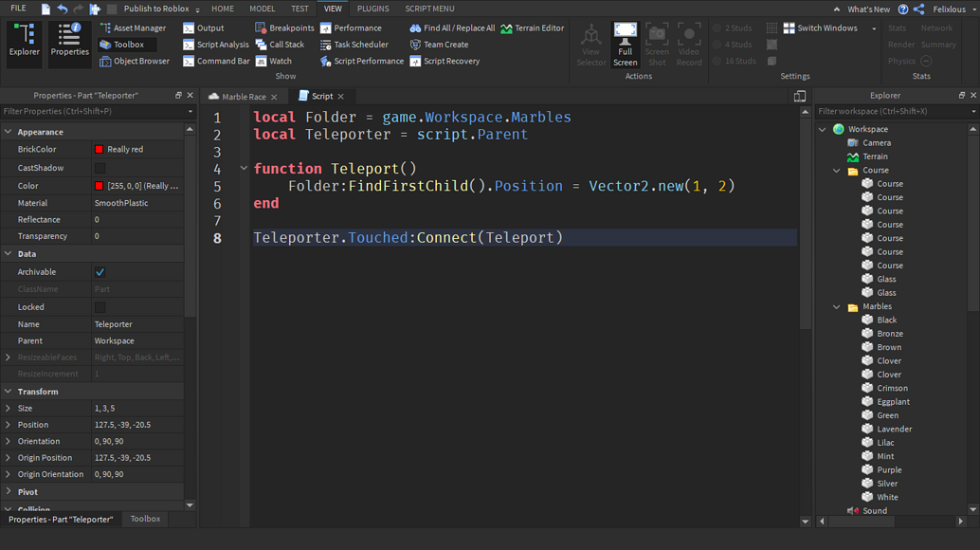Collapse the Marbles folder in Explorer
980x550 pixels.
pyautogui.click(x=835, y=305)
